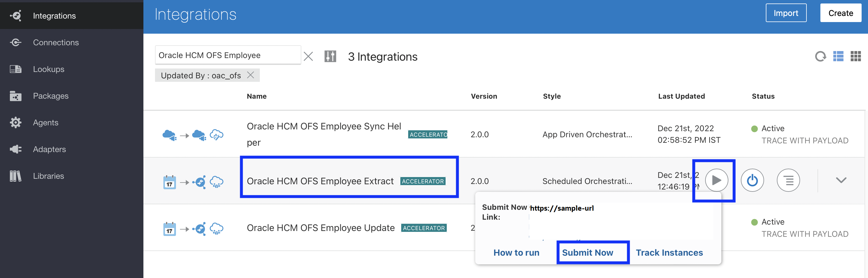Image resolution: width=868 pixels, height=278 pixels.
Task: Click the Employee Update schedule calendar icon
Action: 170,229
